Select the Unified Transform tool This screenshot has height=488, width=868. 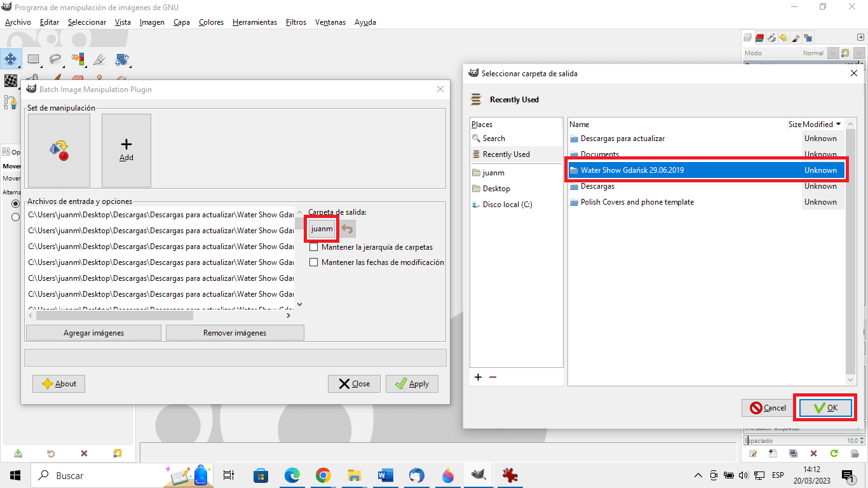122,59
